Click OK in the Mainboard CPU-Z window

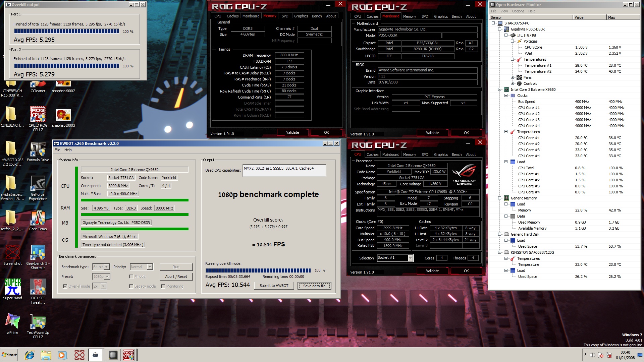[466, 133]
